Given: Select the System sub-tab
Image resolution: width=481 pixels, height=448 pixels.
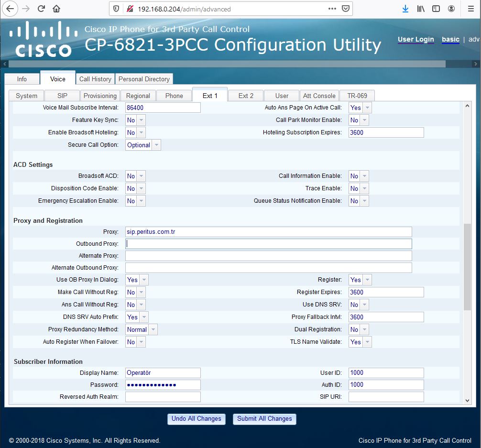Looking at the screenshot, I should tap(26, 96).
